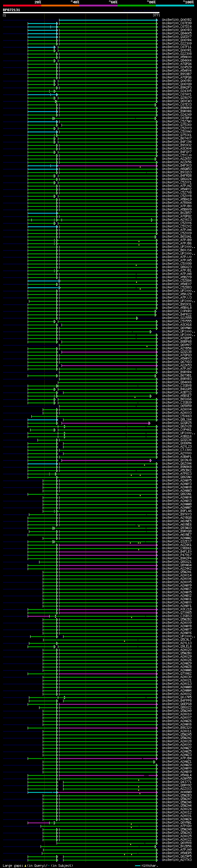
Task: Select the label UniRef100_B9H2P3
Action: (176, 88)
